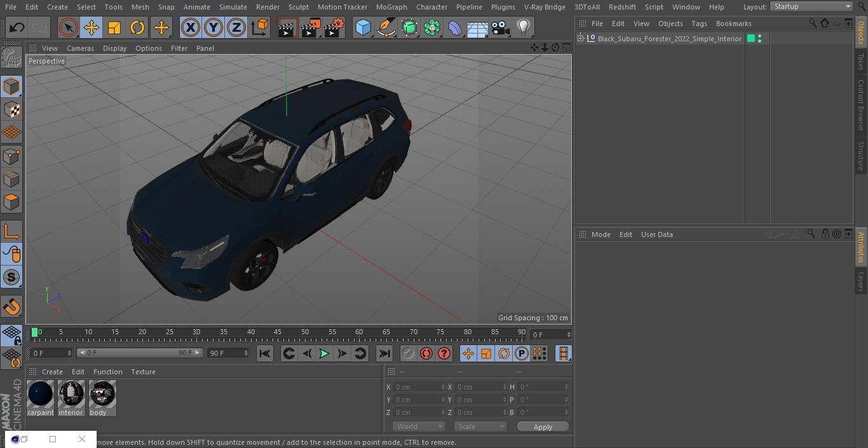Open the viewport Display menu
The width and height of the screenshot is (868, 448).
(x=114, y=48)
